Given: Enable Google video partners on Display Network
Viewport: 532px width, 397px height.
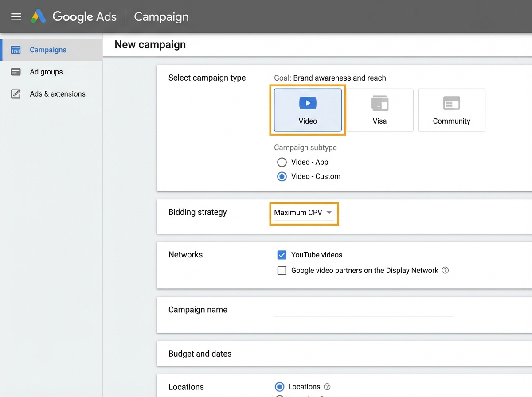Looking at the screenshot, I should coord(282,270).
